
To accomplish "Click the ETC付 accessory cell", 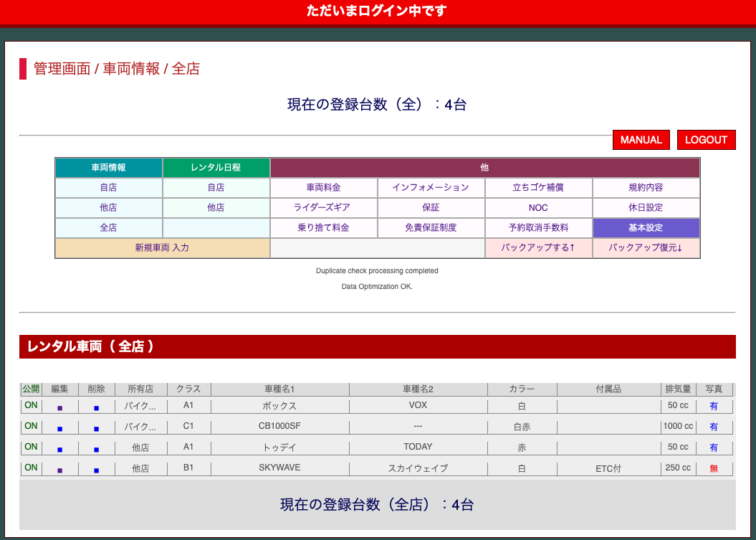I will click(608, 468).
